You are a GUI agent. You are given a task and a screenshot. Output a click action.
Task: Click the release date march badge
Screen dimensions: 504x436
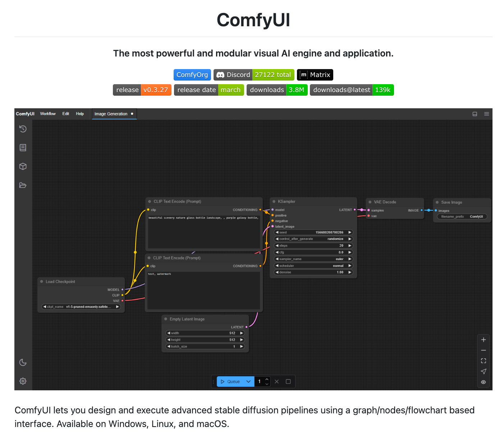click(x=209, y=90)
